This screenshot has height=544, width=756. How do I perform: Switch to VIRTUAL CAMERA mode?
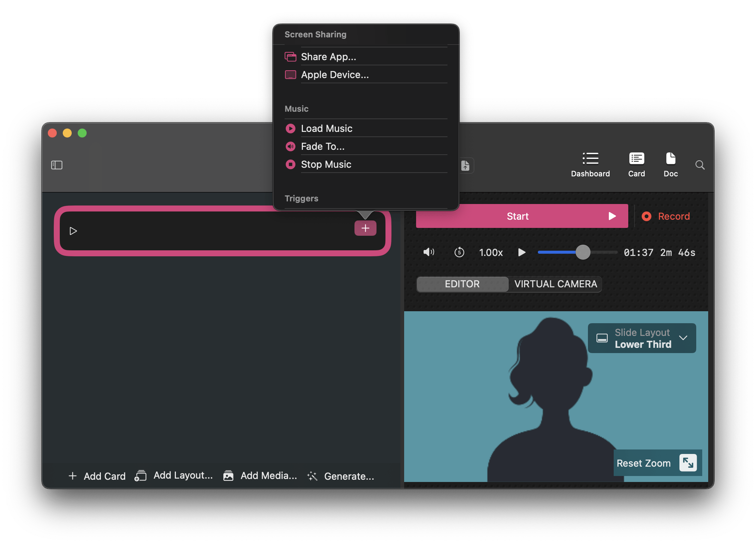(555, 284)
